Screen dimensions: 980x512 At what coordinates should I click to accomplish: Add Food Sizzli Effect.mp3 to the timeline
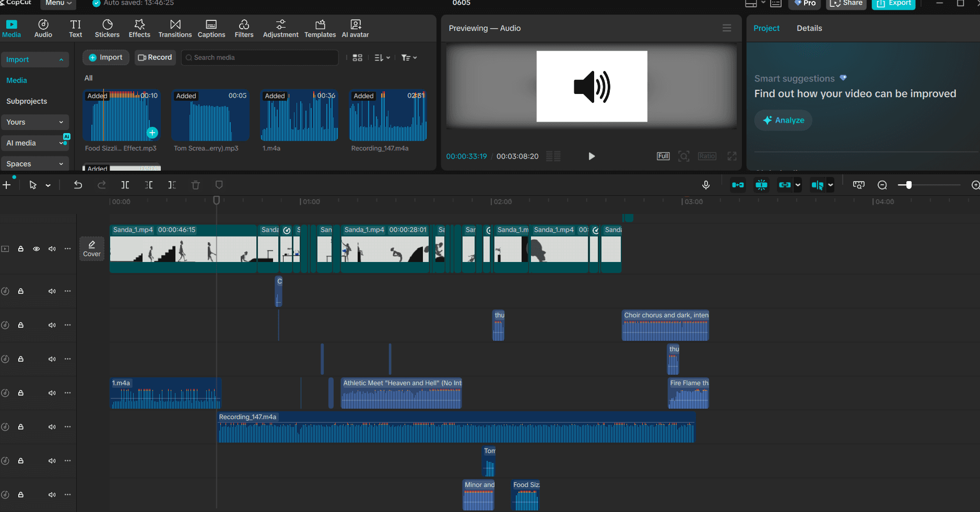(152, 133)
